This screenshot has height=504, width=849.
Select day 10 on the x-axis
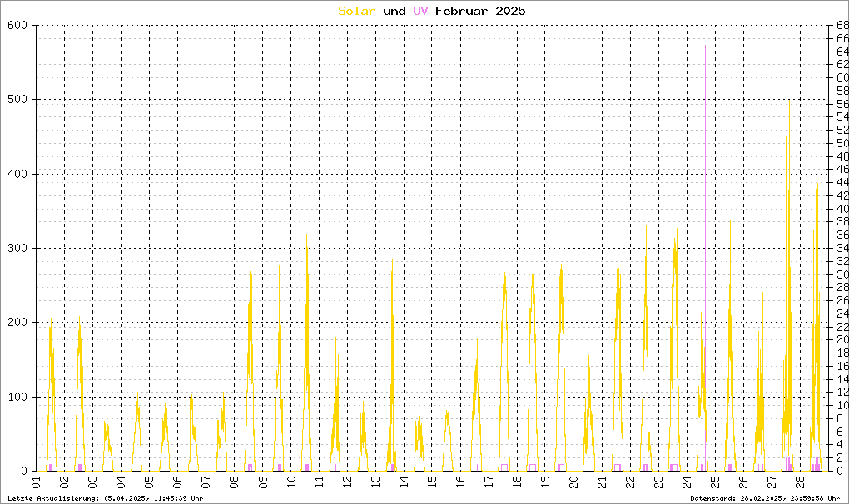pos(291,482)
